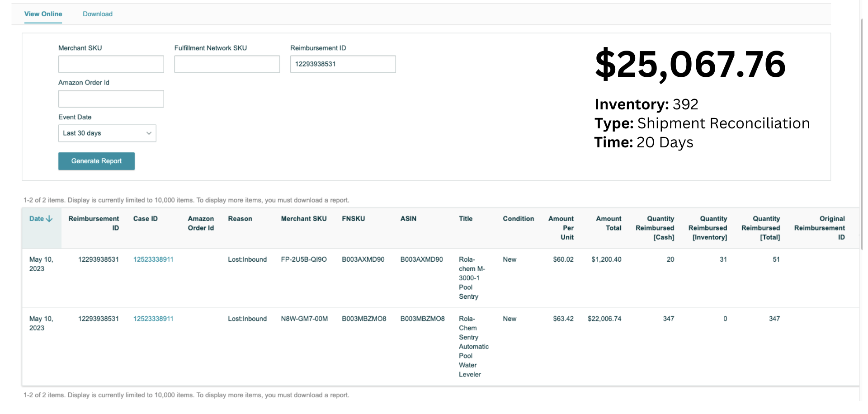
Task: Click the Reason column header
Action: [x=240, y=219]
